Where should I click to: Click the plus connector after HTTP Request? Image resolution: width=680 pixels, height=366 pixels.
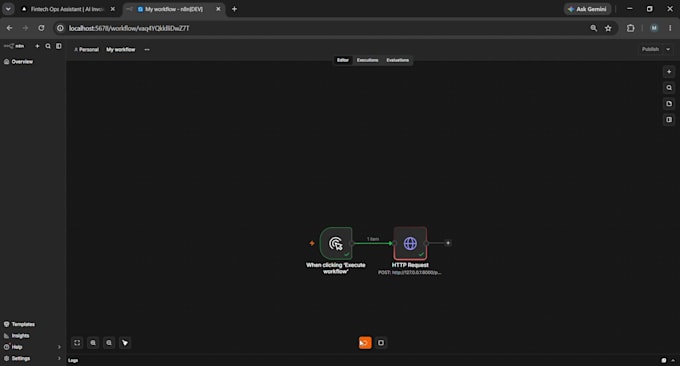coord(448,243)
